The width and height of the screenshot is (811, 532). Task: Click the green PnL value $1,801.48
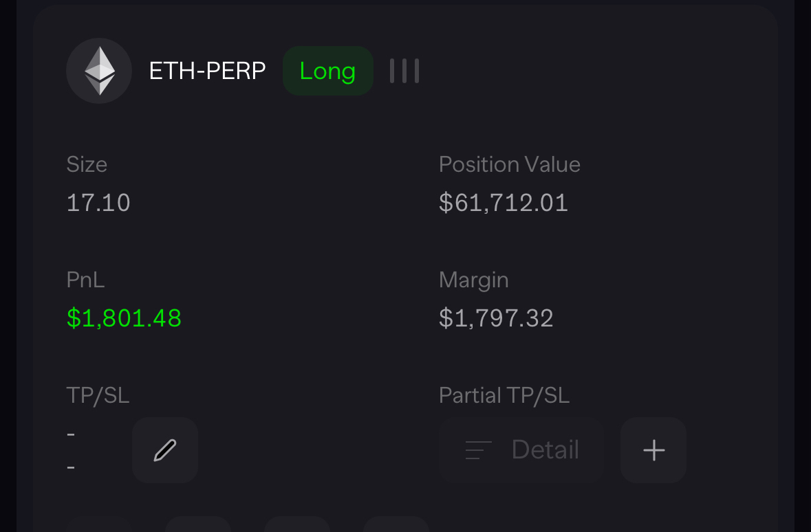(124, 318)
